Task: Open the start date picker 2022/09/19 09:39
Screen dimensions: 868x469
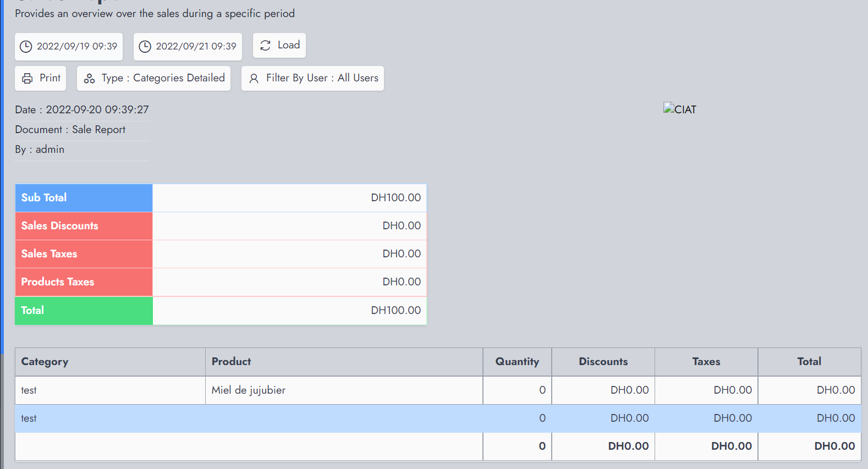Action: pos(69,47)
